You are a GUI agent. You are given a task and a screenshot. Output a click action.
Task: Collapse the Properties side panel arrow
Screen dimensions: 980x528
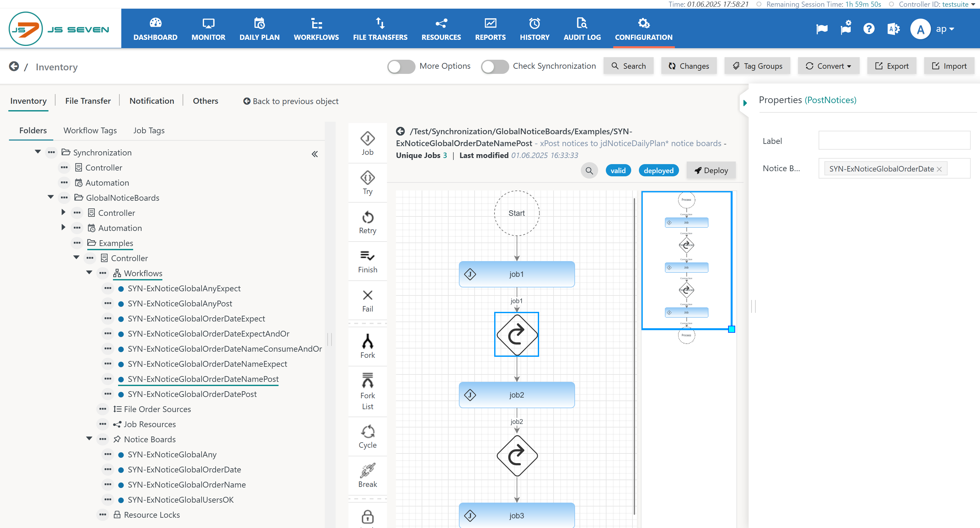[745, 103]
